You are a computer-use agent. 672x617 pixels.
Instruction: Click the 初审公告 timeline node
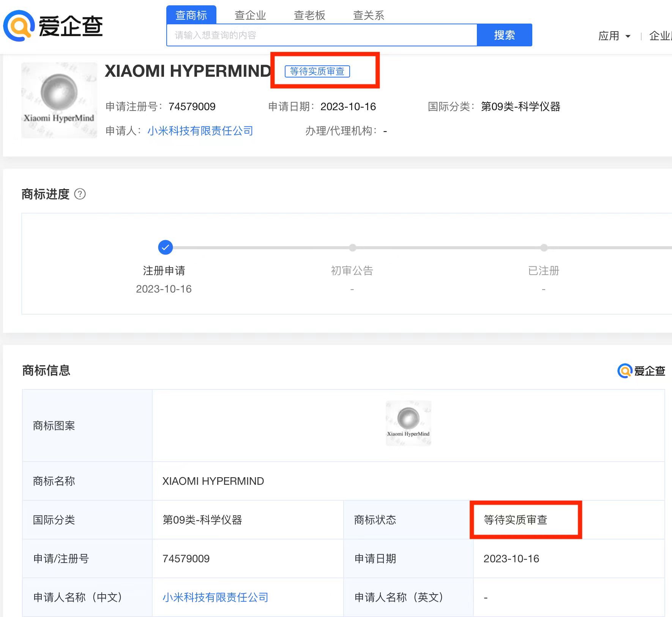[x=352, y=247]
